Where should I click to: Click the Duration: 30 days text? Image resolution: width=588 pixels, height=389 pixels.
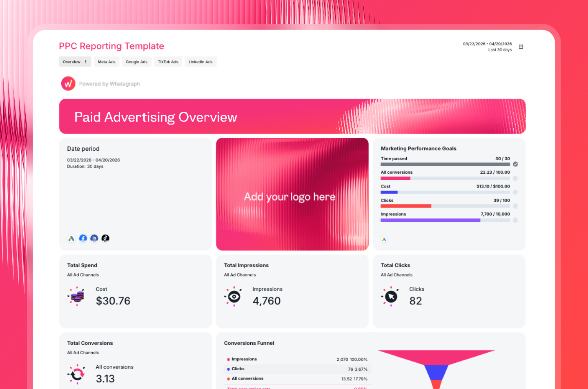tap(85, 167)
